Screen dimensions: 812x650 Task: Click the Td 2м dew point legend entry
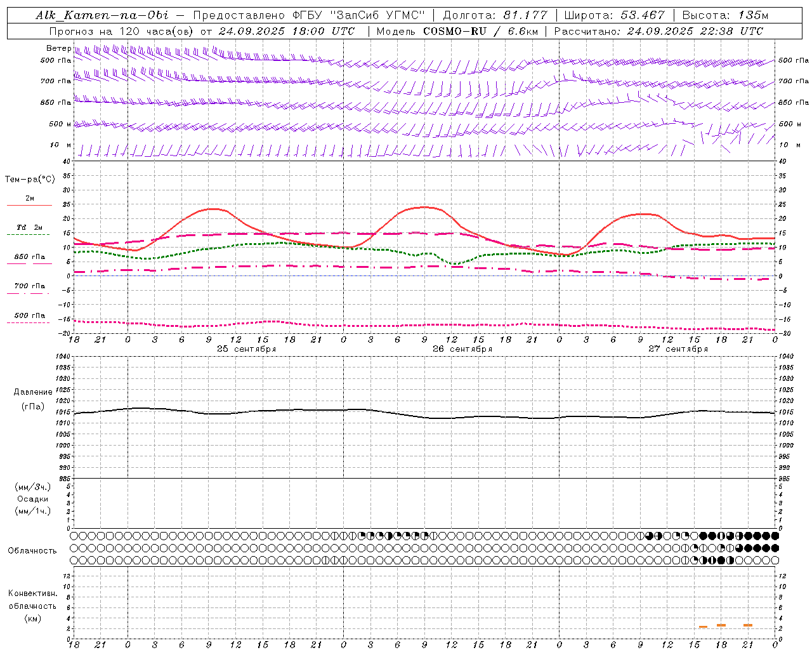[30, 227]
